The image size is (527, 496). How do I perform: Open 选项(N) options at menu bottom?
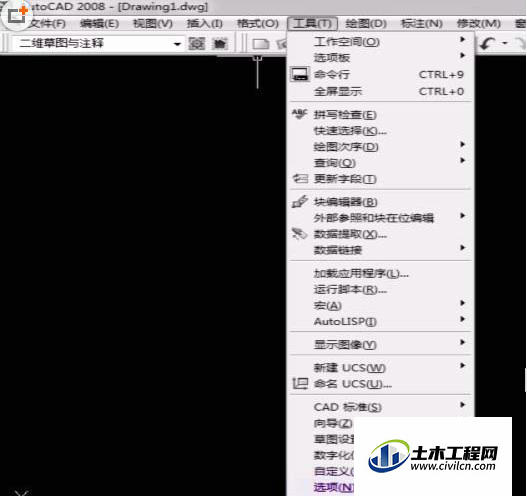click(334, 487)
